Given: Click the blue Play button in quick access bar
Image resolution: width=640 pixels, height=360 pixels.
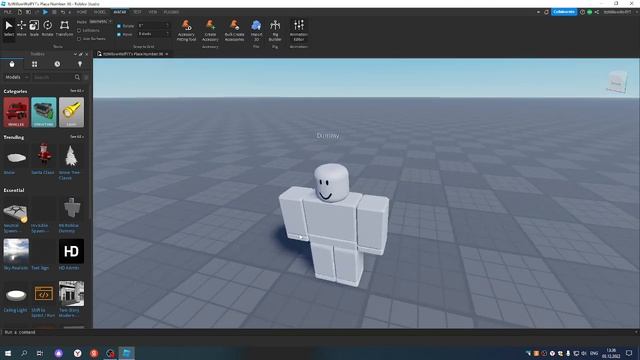Looking at the screenshot, I should [x=45, y=12].
